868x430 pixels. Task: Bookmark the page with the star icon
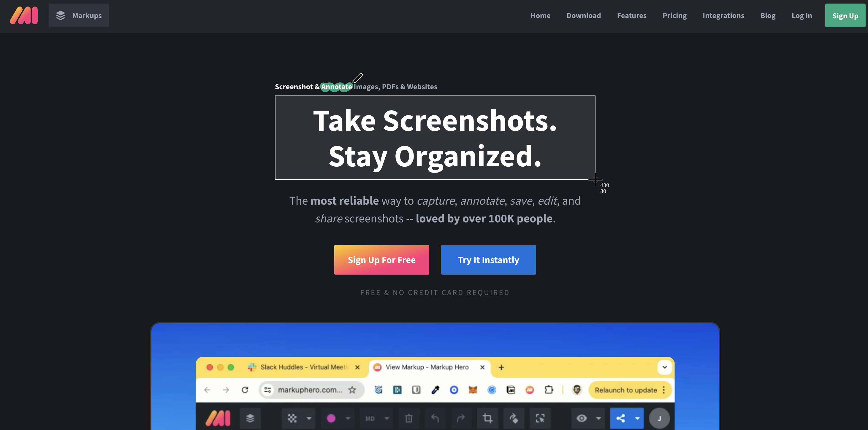[x=352, y=390]
